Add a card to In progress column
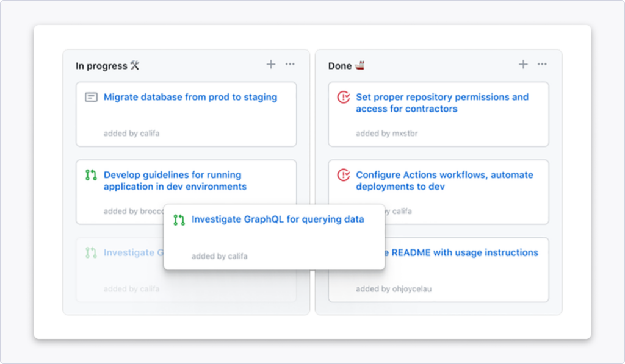The height and width of the screenshot is (364, 625). point(271,65)
